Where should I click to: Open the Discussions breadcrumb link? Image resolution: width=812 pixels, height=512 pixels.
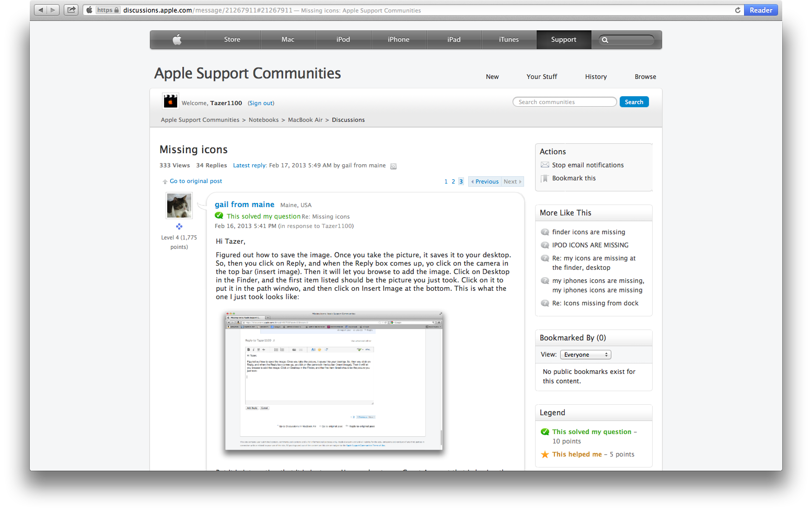[x=349, y=120]
